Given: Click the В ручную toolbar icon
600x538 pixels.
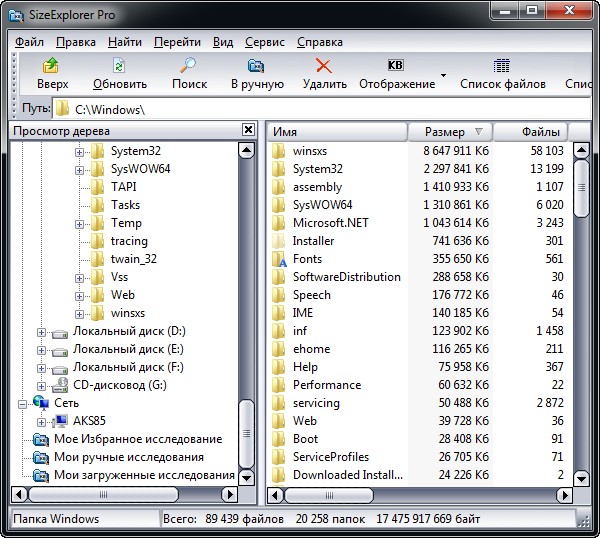Looking at the screenshot, I should 256,67.
